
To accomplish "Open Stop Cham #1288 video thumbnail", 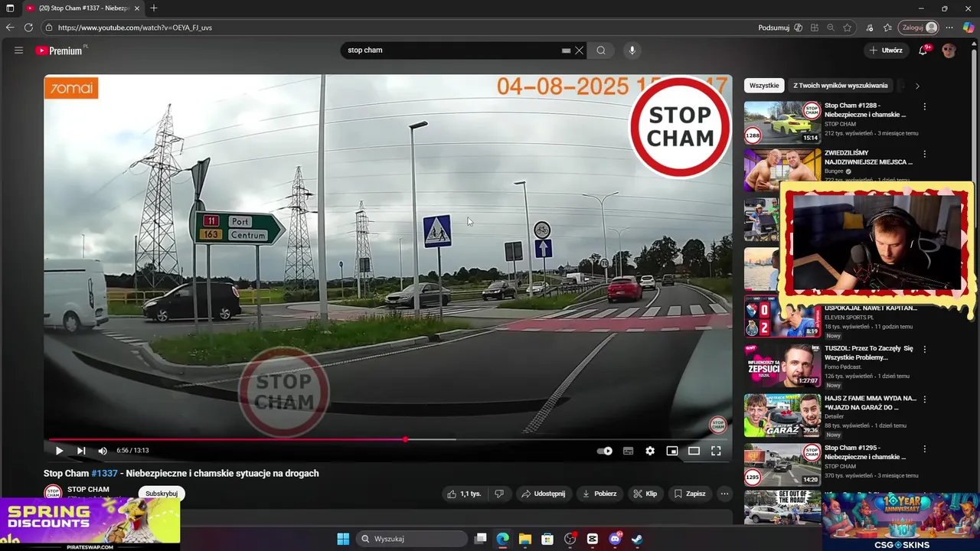I will (782, 122).
